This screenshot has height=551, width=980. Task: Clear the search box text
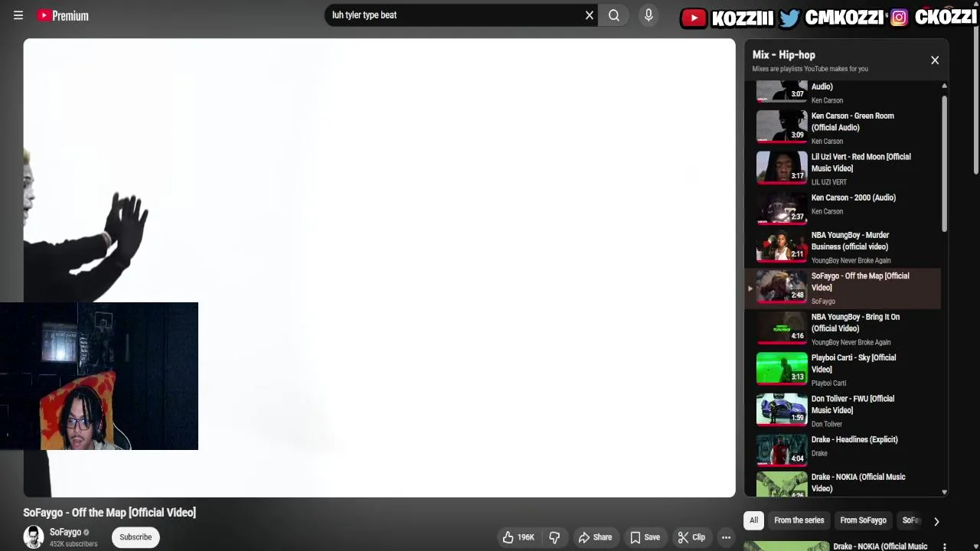coord(590,15)
